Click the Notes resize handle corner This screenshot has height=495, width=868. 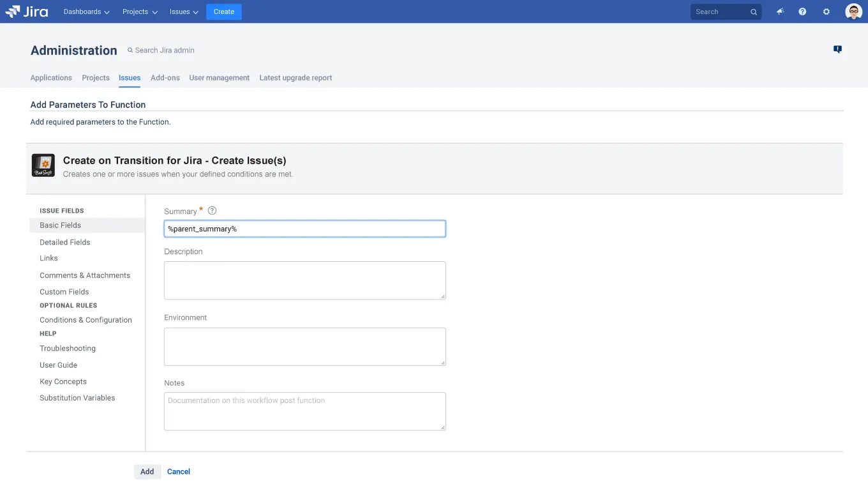[x=442, y=427]
